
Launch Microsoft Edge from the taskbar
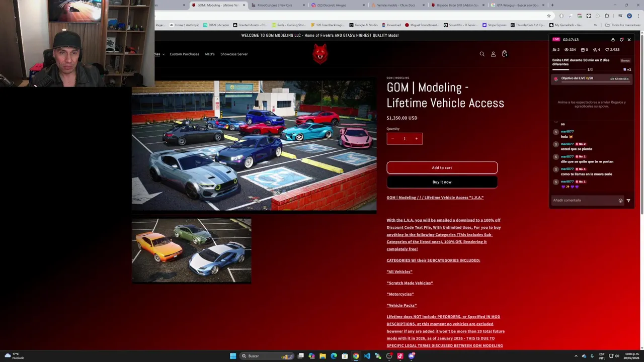coord(334,356)
